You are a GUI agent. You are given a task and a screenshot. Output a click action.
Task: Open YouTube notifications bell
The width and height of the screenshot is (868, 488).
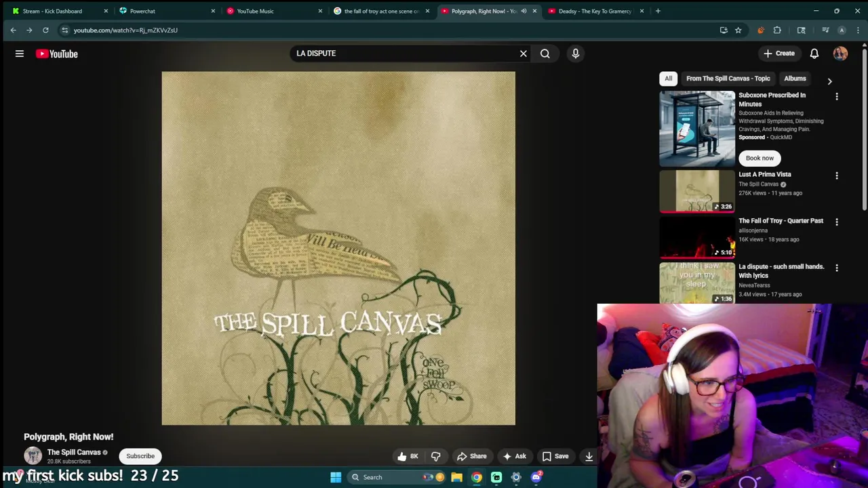point(814,54)
